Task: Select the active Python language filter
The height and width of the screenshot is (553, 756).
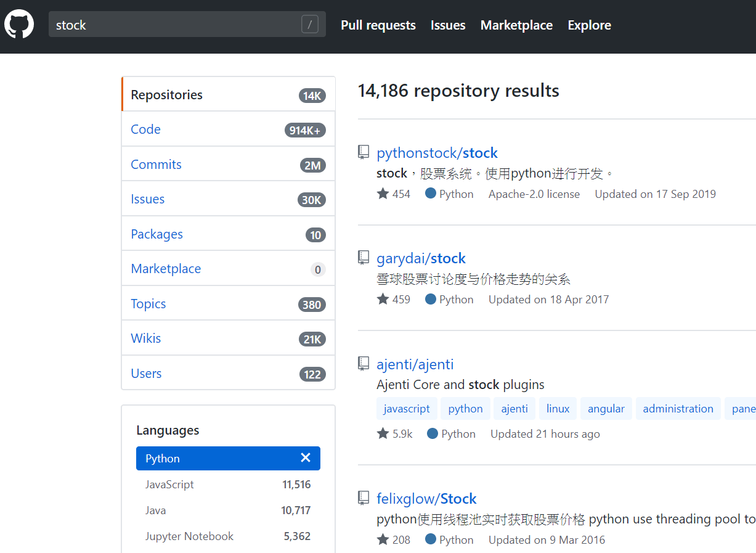Action: 228,458
